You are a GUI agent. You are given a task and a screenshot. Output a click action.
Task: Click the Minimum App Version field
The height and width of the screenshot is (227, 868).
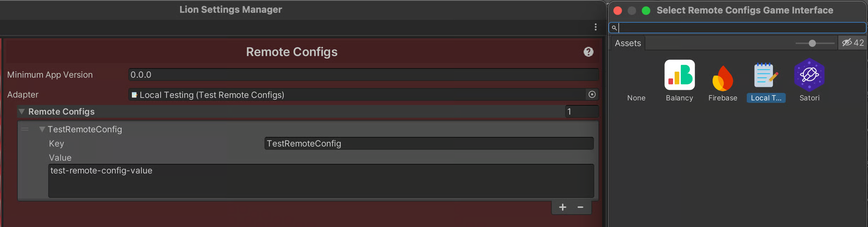click(x=363, y=75)
